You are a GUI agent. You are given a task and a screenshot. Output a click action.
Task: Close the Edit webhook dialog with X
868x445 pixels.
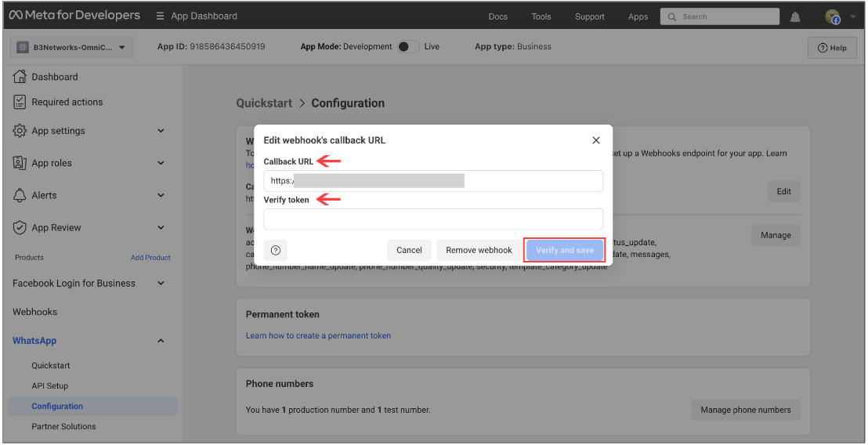pyautogui.click(x=596, y=140)
